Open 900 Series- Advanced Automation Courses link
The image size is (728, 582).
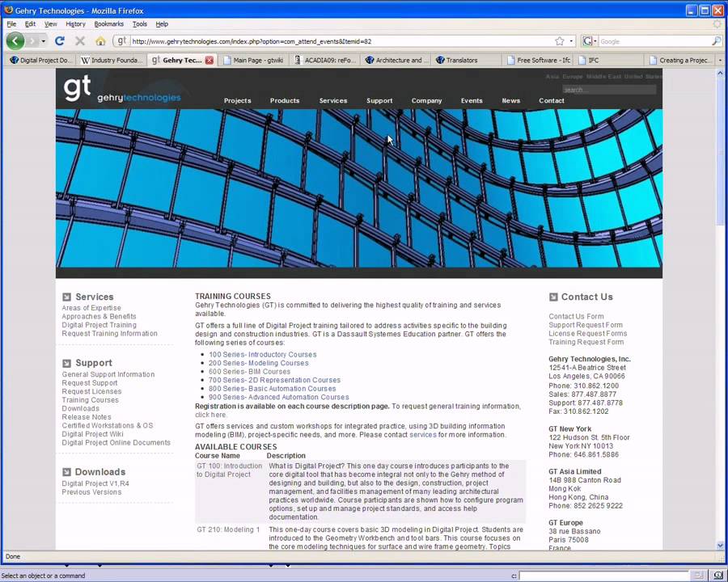pyautogui.click(x=278, y=397)
